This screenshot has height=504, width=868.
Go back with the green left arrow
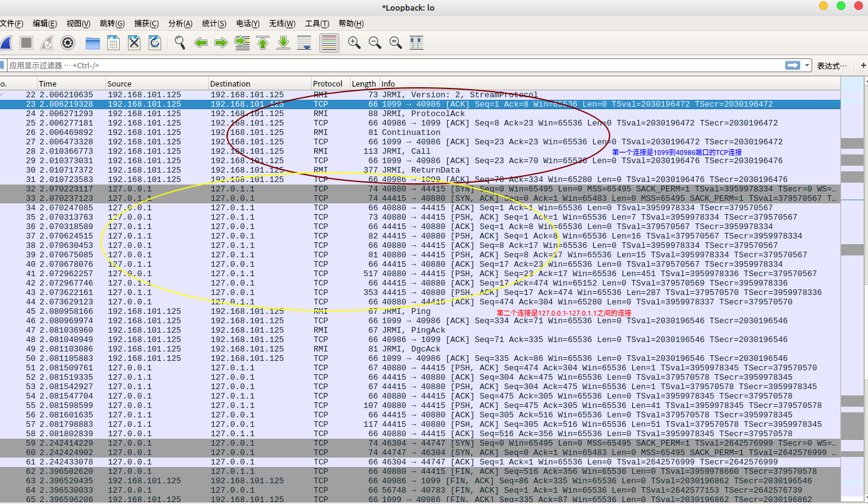click(201, 43)
